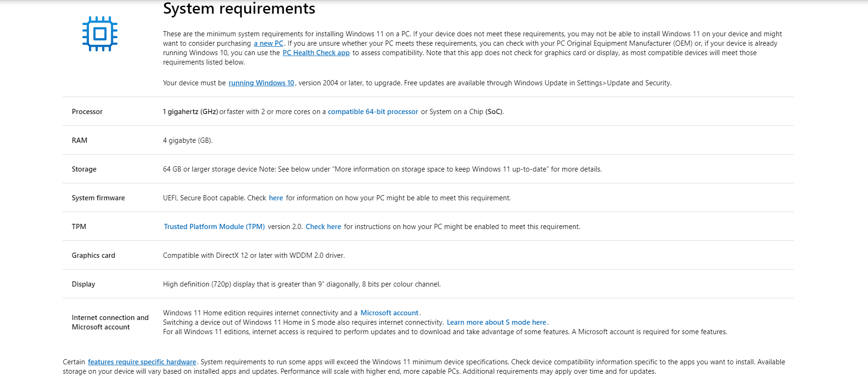Click 'here' link in System firmware row

click(276, 198)
